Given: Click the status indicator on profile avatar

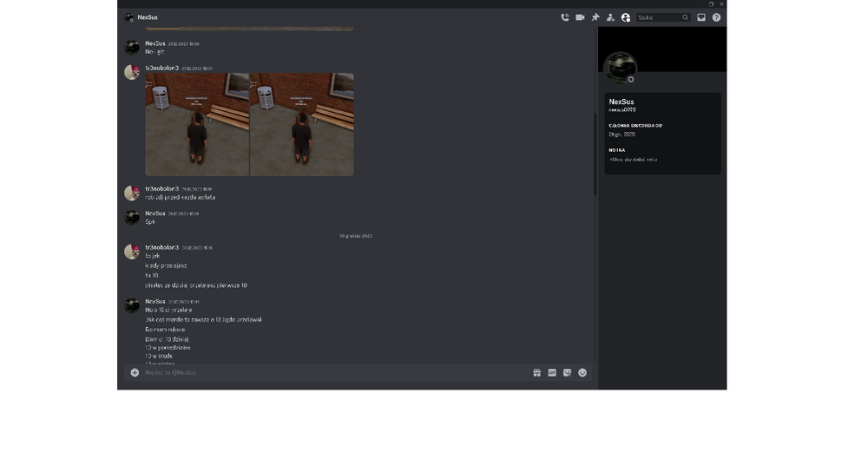Looking at the screenshot, I should (630, 80).
